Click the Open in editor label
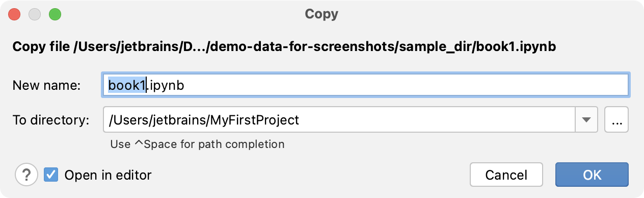 108,175
